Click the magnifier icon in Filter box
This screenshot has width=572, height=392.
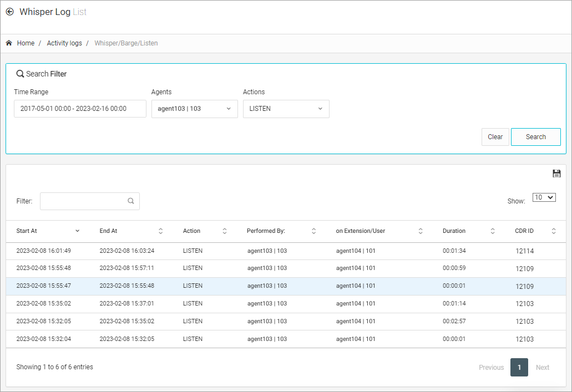tap(130, 201)
